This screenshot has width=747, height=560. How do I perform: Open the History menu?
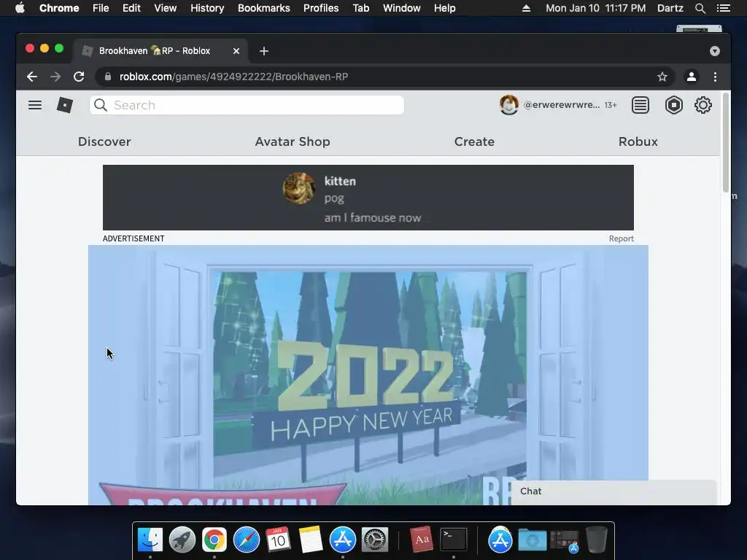tap(207, 8)
